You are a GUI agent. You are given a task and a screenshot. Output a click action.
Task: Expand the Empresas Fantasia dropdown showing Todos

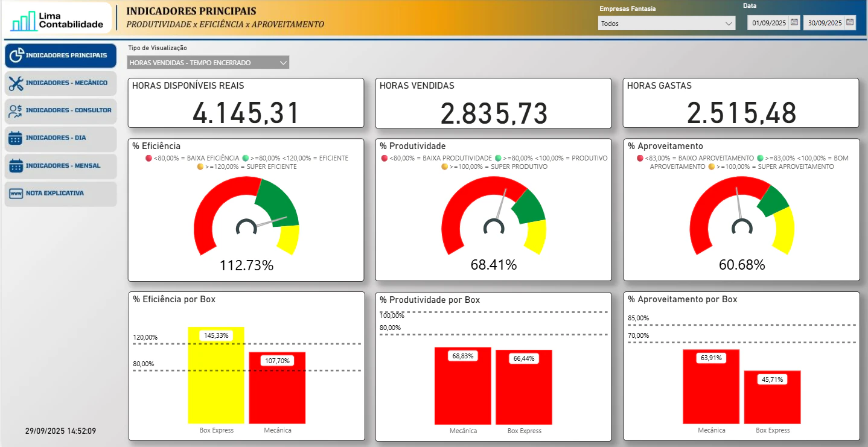(666, 24)
